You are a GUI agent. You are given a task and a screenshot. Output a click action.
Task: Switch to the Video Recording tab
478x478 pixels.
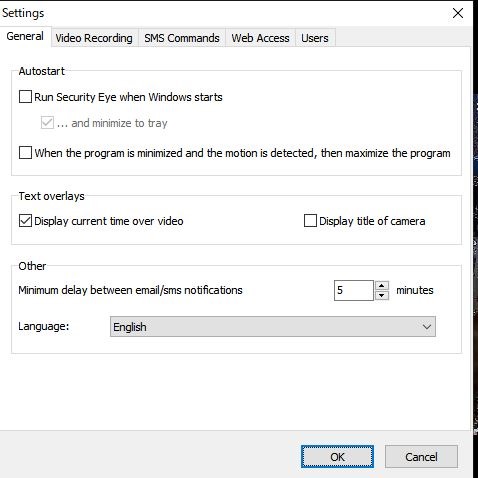[94, 38]
